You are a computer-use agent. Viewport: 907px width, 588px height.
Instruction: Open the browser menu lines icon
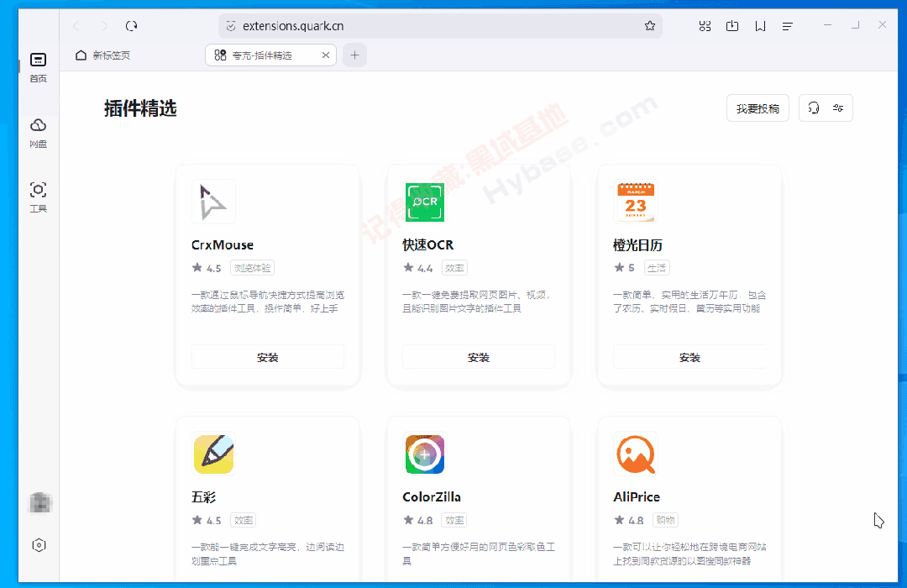787,26
